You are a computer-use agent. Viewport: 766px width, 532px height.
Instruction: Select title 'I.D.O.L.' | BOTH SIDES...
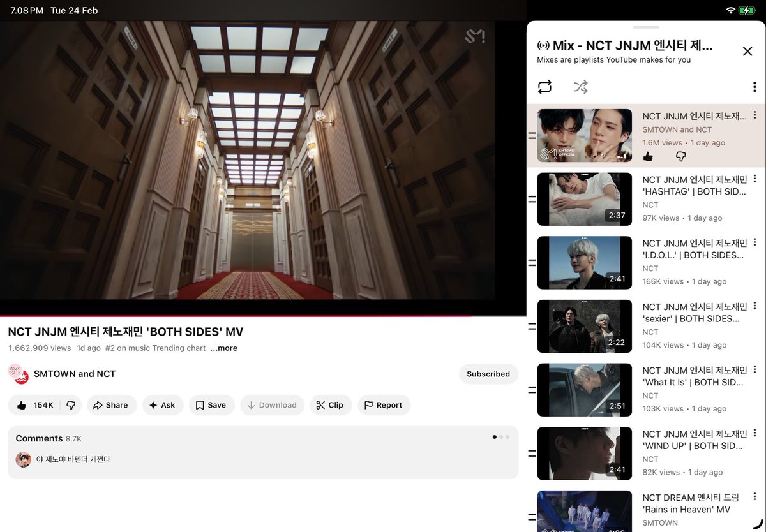[695, 249]
